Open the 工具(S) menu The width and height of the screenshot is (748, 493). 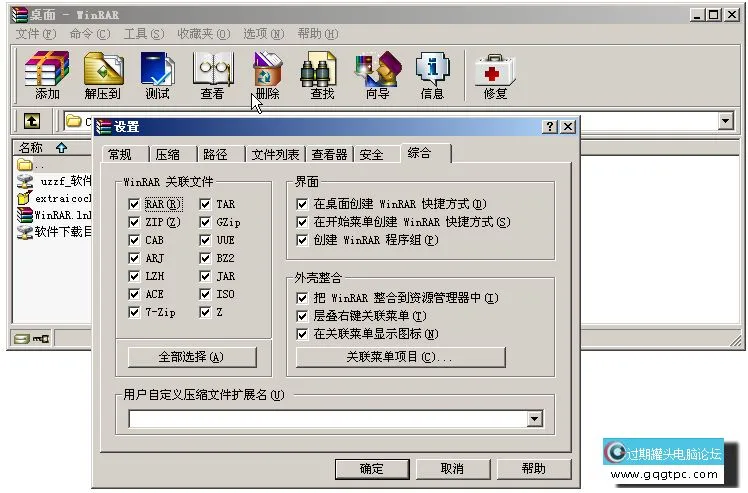(144, 34)
